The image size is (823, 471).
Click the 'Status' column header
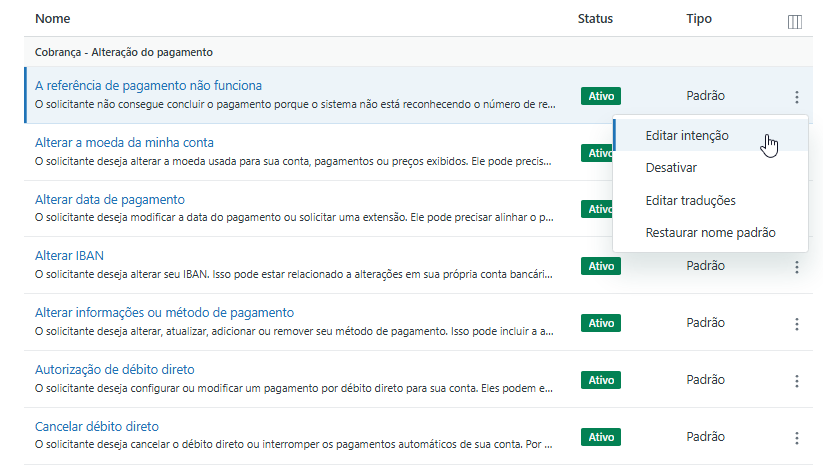pyautogui.click(x=595, y=19)
